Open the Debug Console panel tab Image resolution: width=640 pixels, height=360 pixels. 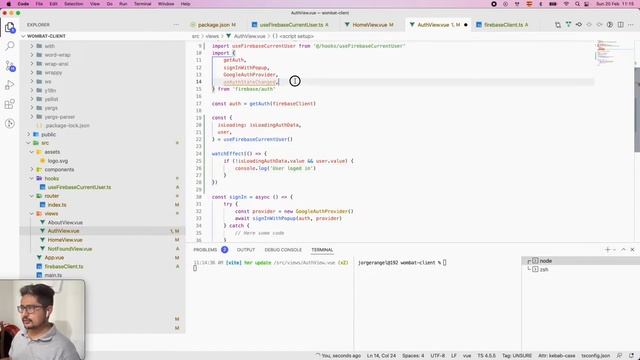pyautogui.click(x=283, y=249)
